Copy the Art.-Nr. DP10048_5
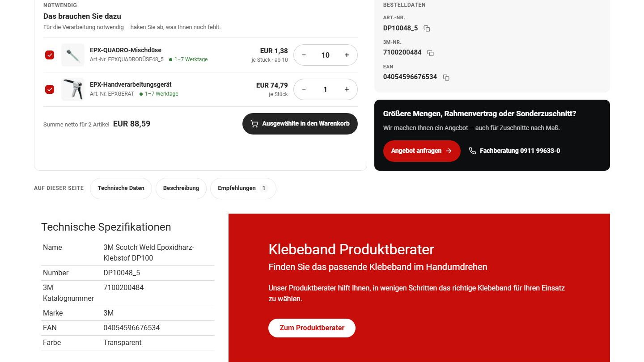Viewport: 644px width, 362px height. pyautogui.click(x=427, y=29)
